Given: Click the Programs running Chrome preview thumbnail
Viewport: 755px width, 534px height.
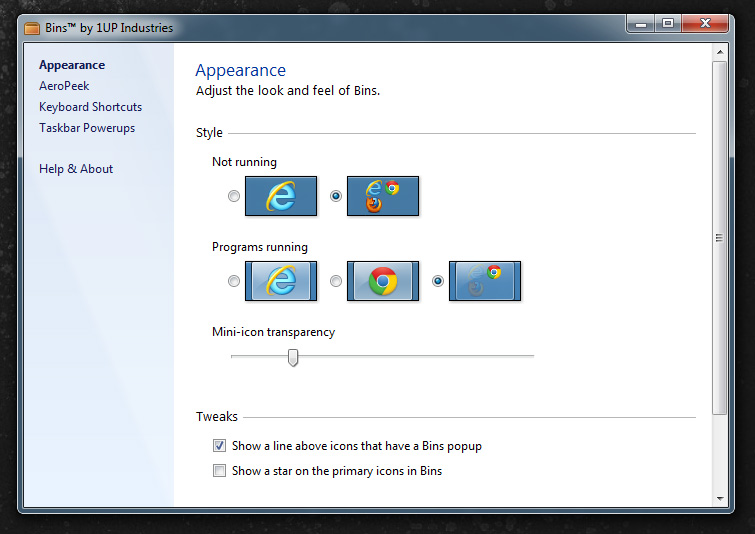Looking at the screenshot, I should tap(383, 281).
